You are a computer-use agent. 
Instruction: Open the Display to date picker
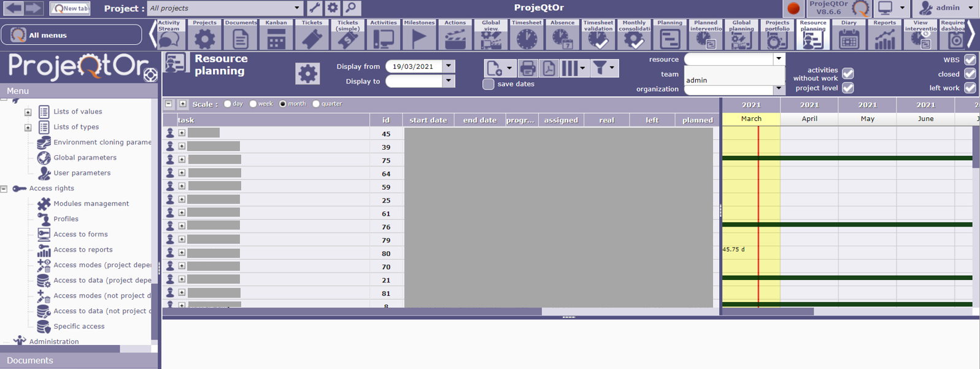tap(449, 81)
